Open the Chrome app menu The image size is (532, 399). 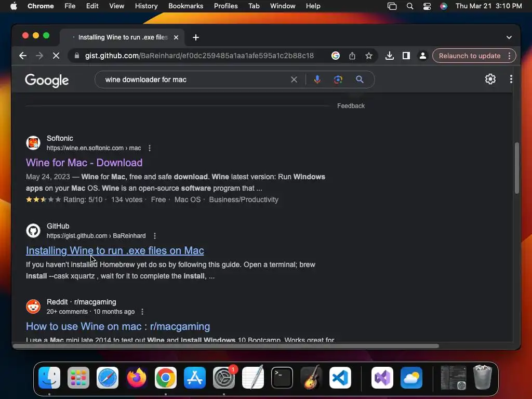(x=41, y=6)
